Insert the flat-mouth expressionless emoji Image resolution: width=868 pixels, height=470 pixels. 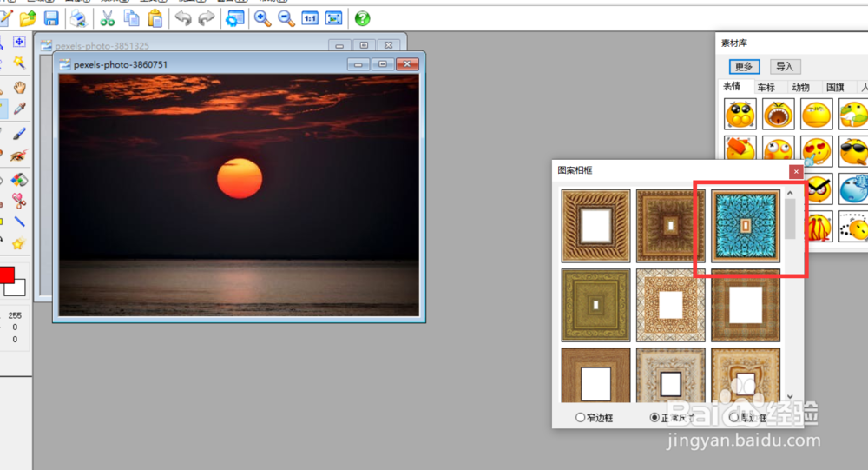coord(817,114)
